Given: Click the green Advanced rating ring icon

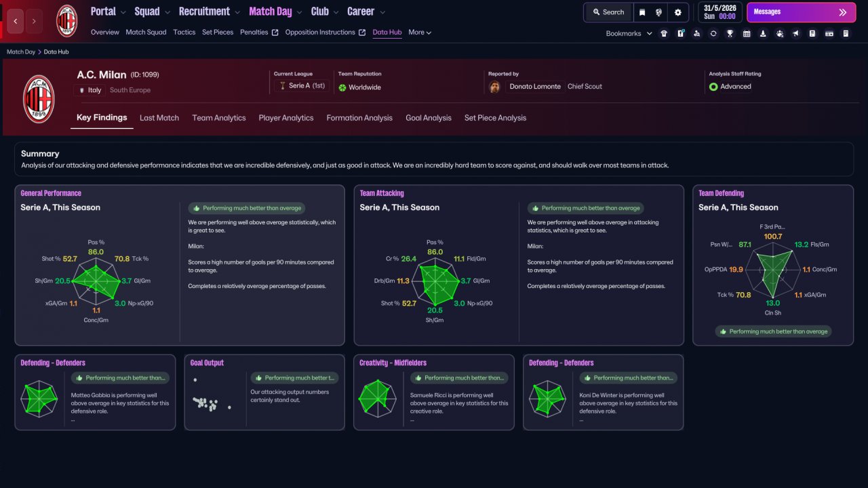Looking at the screenshot, I should coord(713,87).
